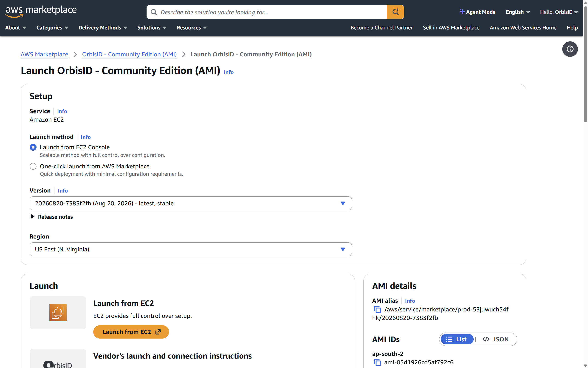Viewport: 588px width, 368px height.
Task: Click the magnifier icon in search bar
Action: click(x=154, y=12)
